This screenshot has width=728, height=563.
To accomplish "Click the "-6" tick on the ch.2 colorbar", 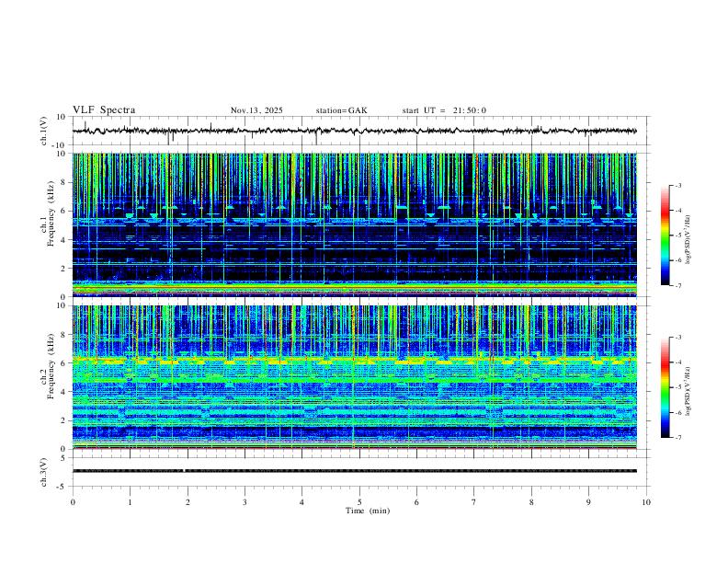I will (678, 412).
